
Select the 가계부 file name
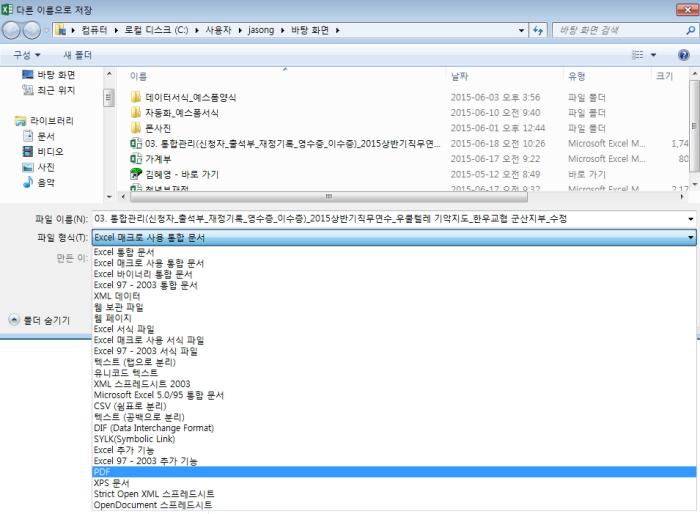158,159
